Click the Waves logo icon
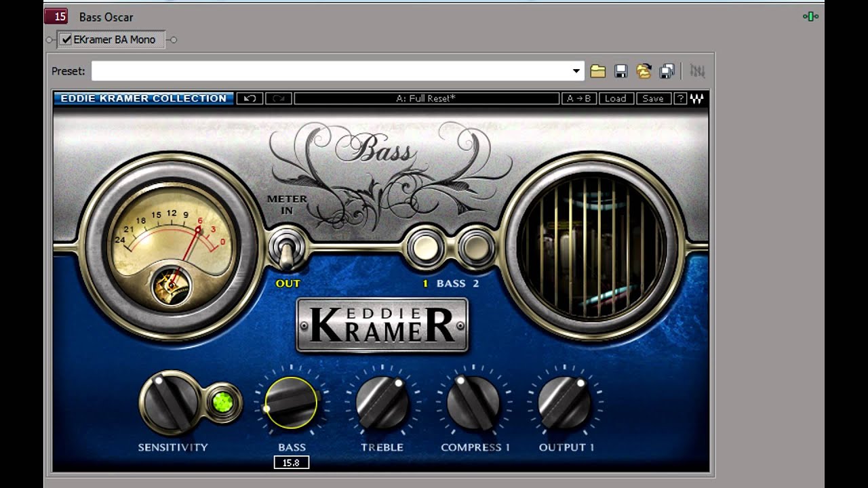Viewport: 868px width, 488px height. pos(697,98)
